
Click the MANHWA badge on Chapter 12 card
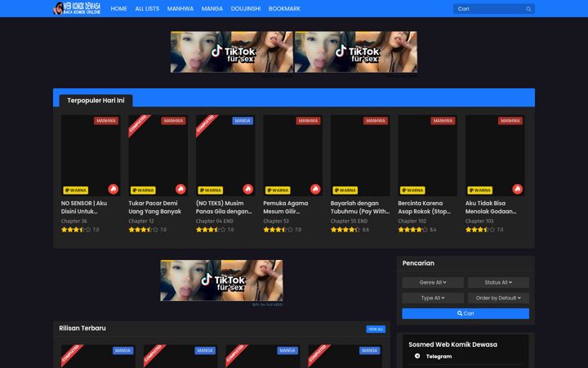pos(173,121)
